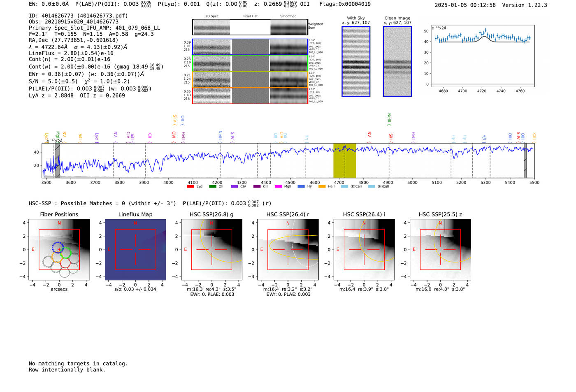Click the green NeIII line label above spectrum
Screen dimensions: 576x392
click(x=389, y=119)
